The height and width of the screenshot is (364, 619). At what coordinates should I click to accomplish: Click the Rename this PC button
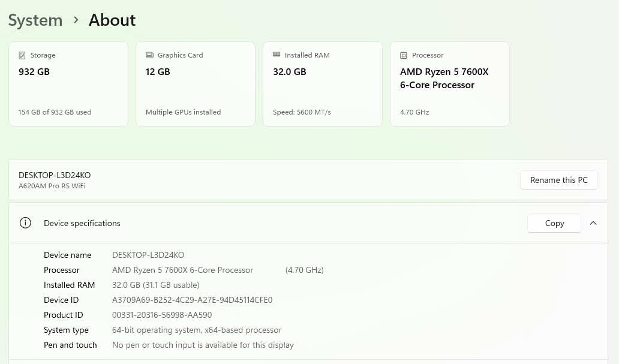558,180
